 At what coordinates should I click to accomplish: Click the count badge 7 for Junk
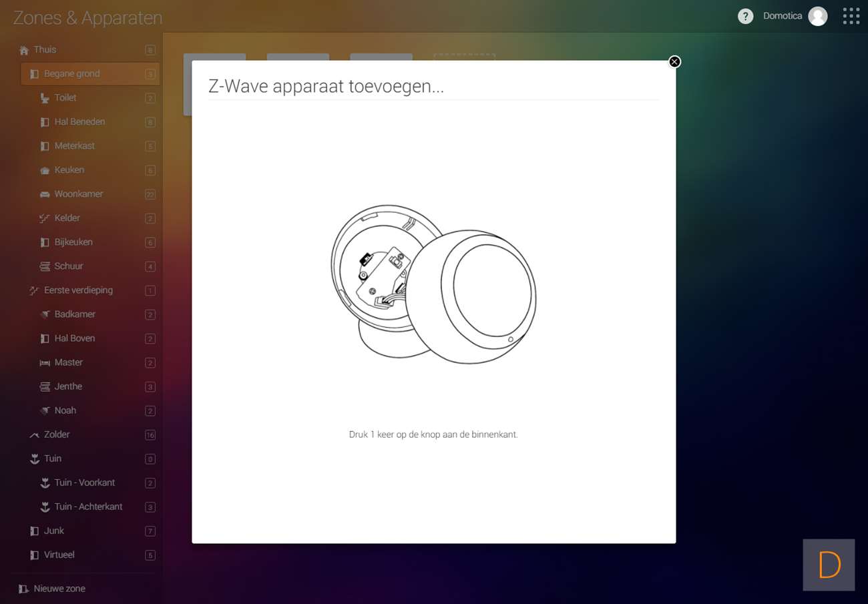(150, 531)
